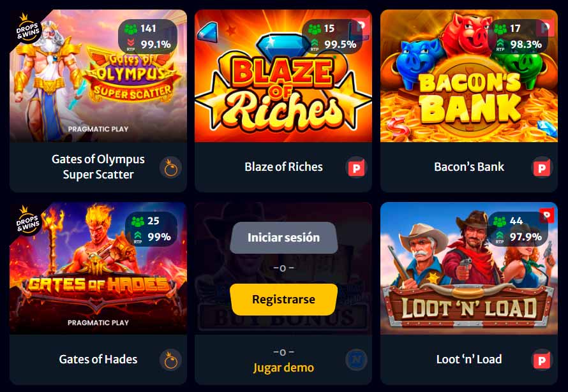568x392 pixels.
Task: Click the 99% RTP badge on Gates of Hades
Action: (151, 229)
